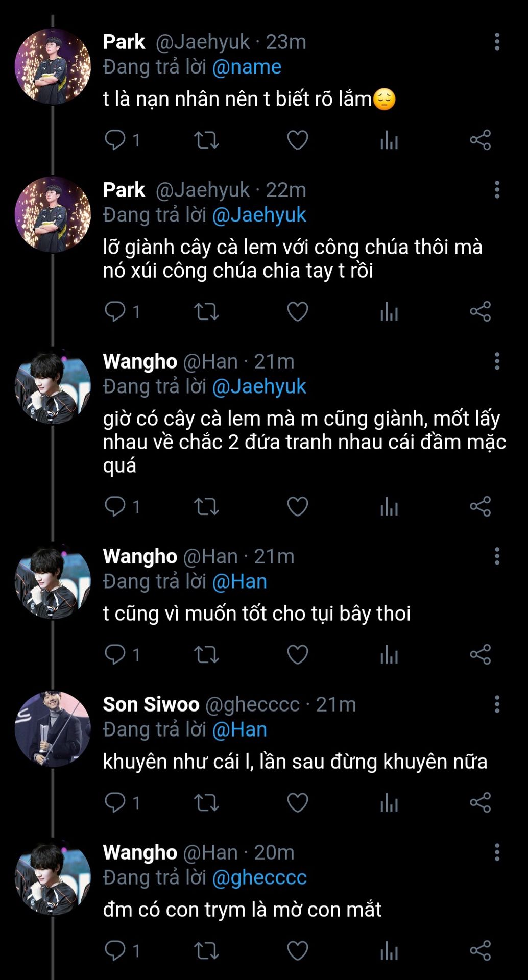Share Park's first tweet

(480, 140)
